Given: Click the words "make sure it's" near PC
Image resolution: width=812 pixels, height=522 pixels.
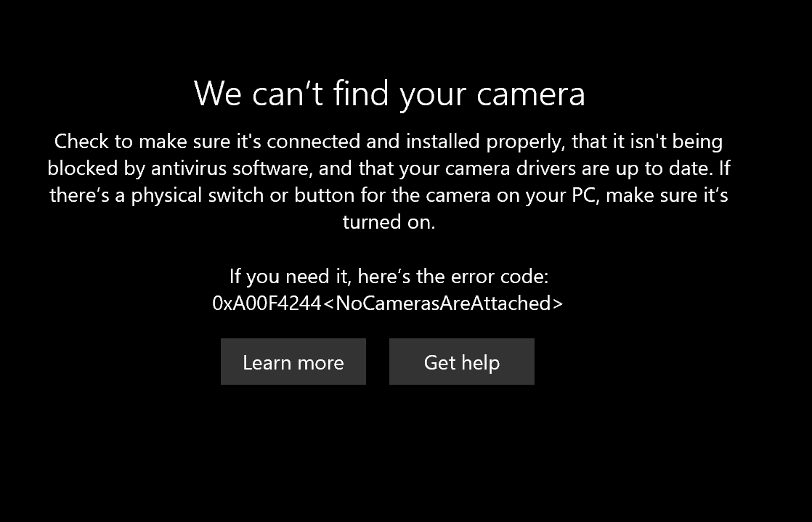Looking at the screenshot, I should (x=667, y=195).
